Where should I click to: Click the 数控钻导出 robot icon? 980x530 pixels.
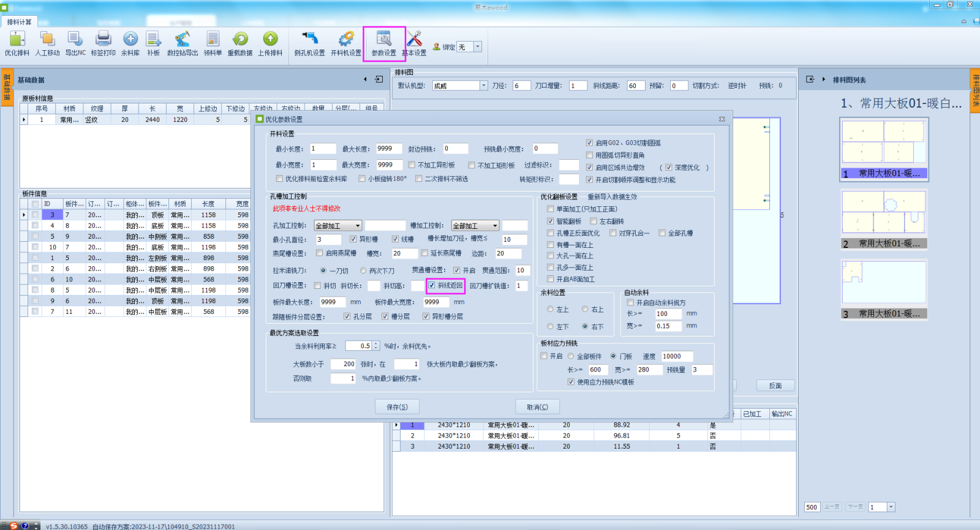click(183, 39)
